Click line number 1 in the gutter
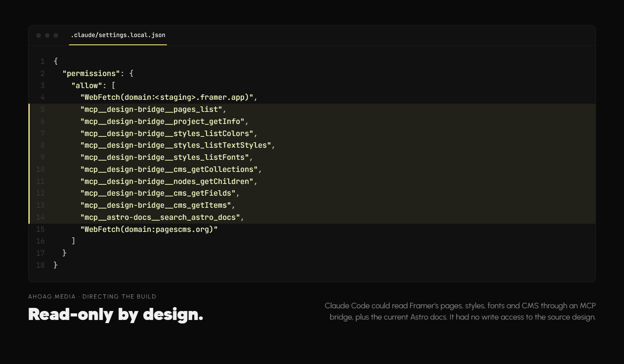The height and width of the screenshot is (364, 624). coord(43,62)
